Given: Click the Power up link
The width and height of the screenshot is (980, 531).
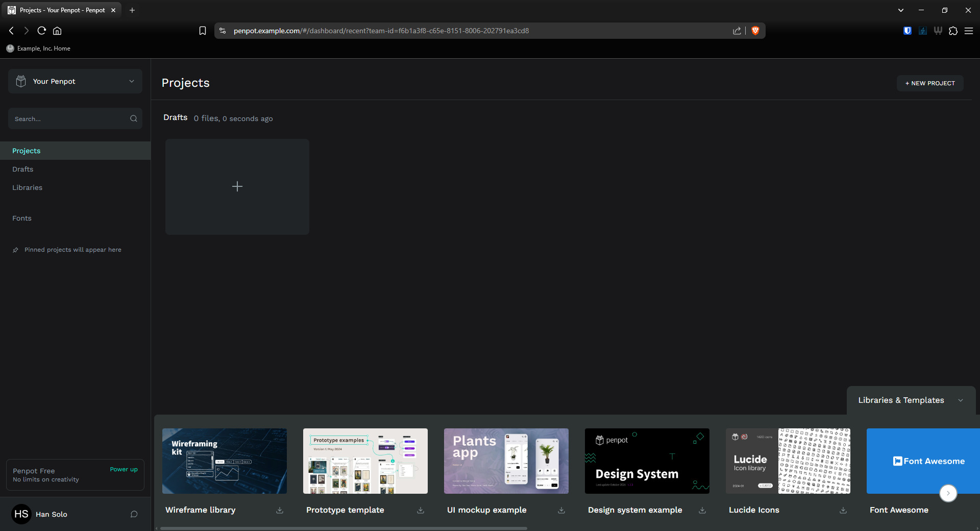Looking at the screenshot, I should tap(124, 469).
